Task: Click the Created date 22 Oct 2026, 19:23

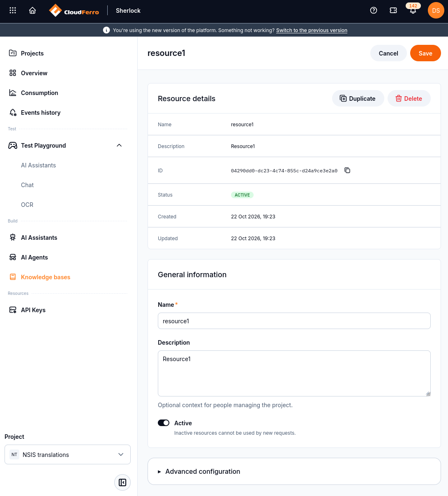Action: 253,216
